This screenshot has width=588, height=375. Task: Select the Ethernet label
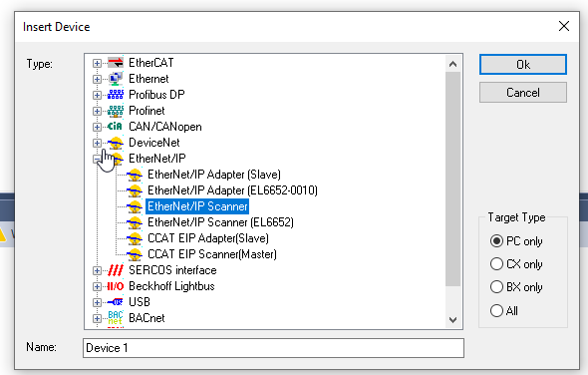(x=148, y=79)
